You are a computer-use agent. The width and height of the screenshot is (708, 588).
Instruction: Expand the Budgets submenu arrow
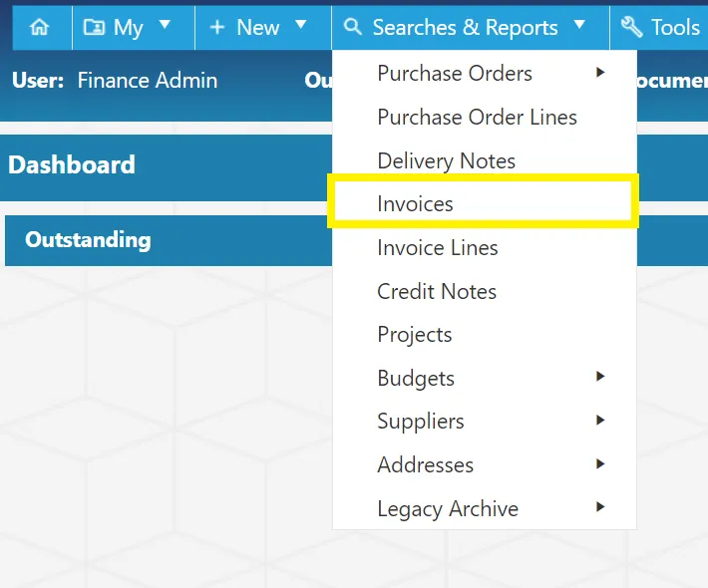pos(600,376)
